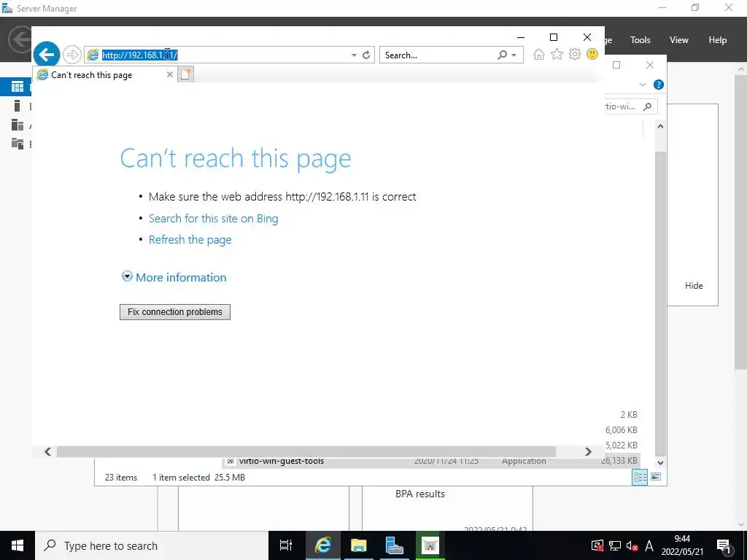Click Refresh the page link

click(190, 239)
